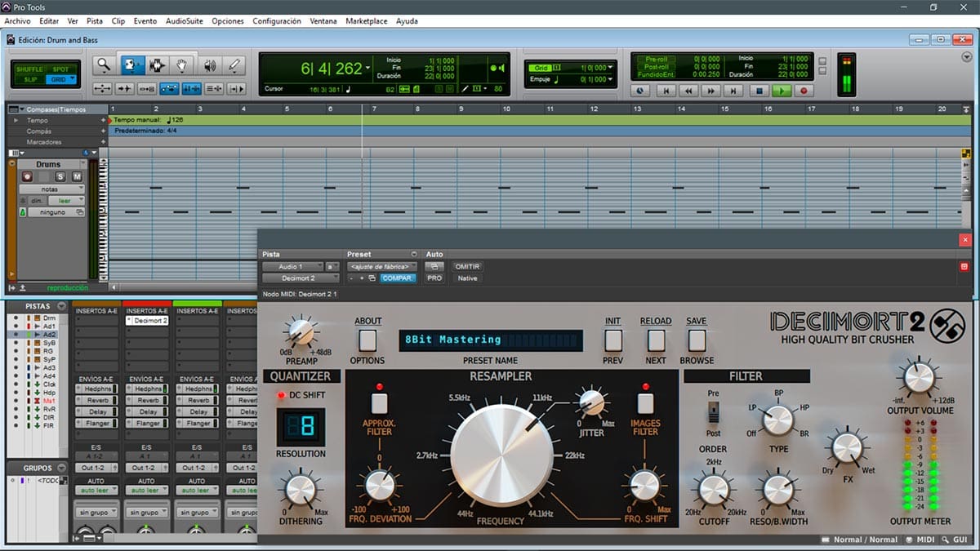Open the Ayuda menu

pos(407,21)
